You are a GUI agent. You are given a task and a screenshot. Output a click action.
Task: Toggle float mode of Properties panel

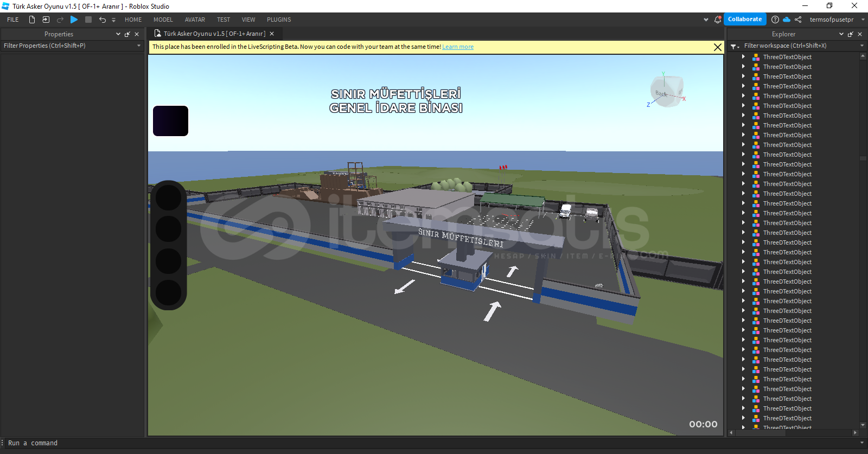click(127, 34)
